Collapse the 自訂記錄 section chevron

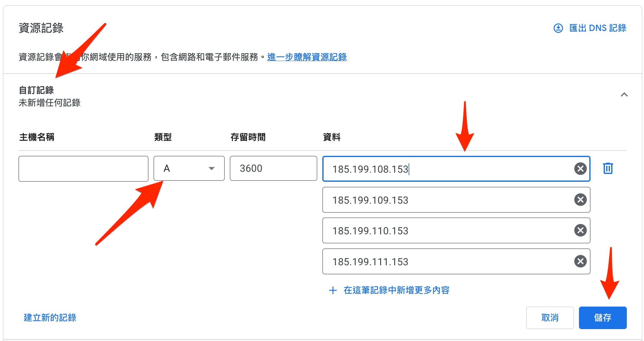(624, 95)
